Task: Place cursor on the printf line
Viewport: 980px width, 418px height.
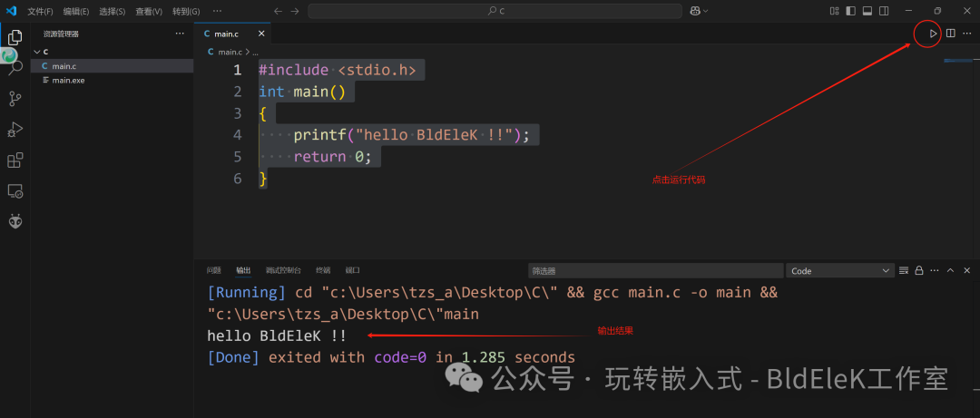Action: tap(411, 135)
